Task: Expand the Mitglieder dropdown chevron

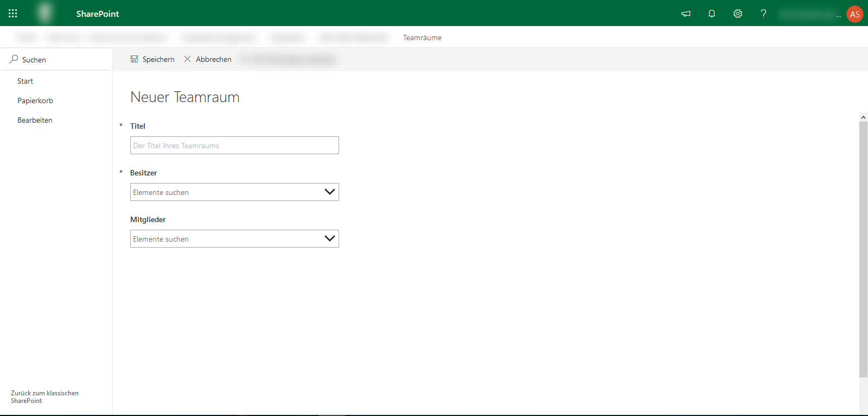Action: pos(329,238)
